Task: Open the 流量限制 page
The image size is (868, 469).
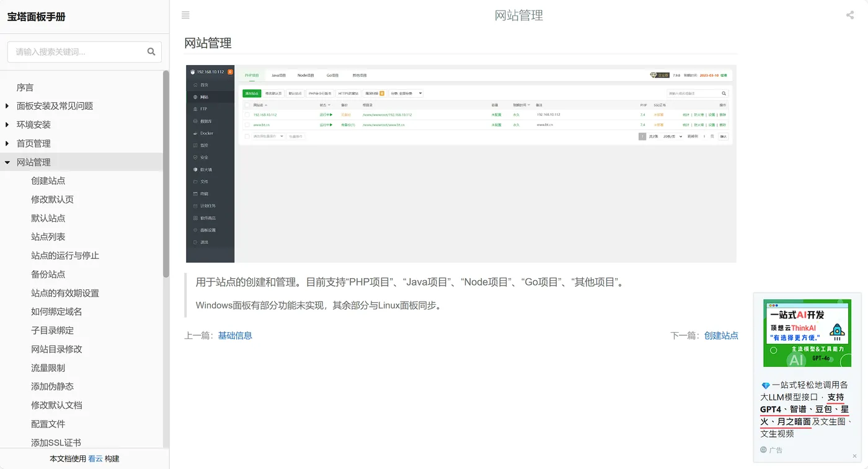Action: tap(48, 367)
